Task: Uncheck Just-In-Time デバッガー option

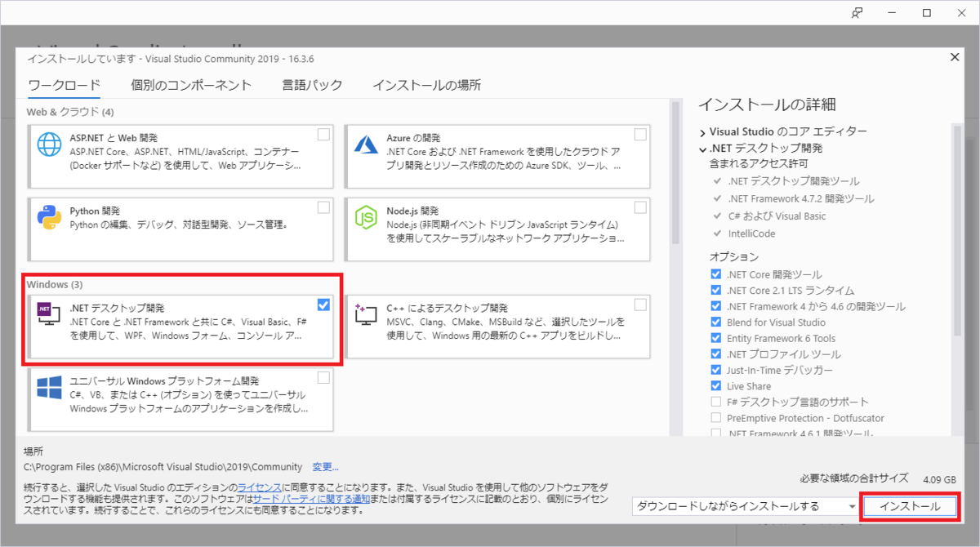Action: (x=716, y=370)
